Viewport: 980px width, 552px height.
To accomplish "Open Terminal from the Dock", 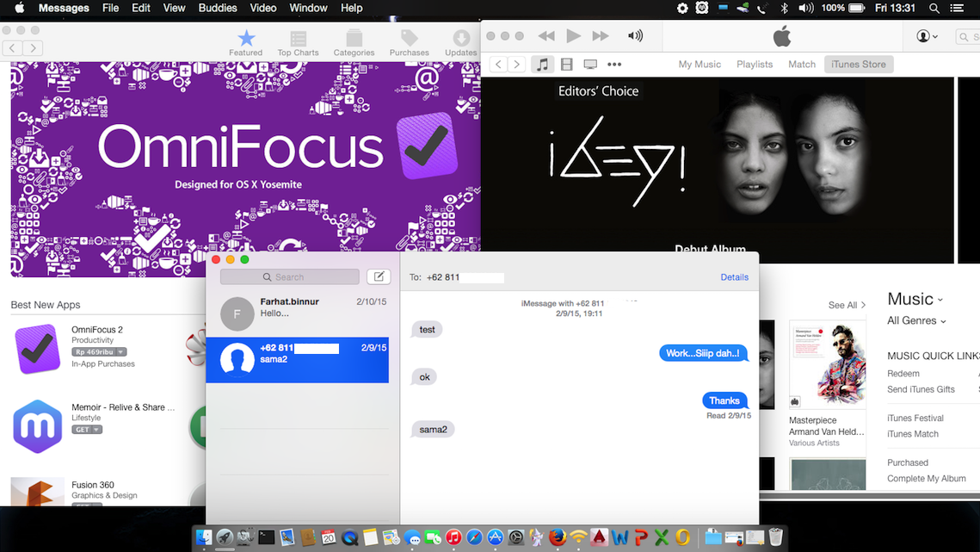I will (x=266, y=537).
